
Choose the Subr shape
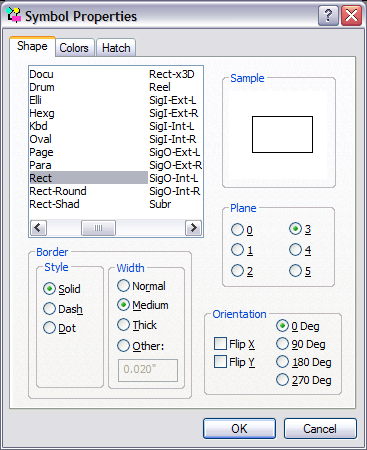click(x=160, y=204)
